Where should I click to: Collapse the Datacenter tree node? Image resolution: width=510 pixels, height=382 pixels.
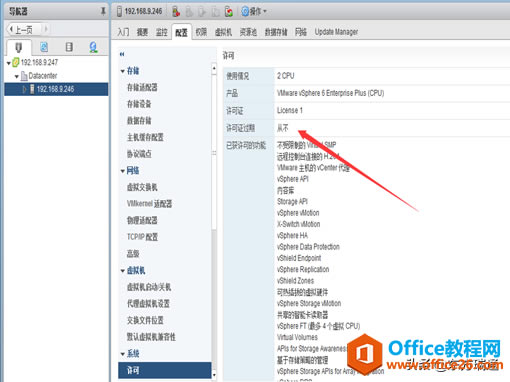17,76
